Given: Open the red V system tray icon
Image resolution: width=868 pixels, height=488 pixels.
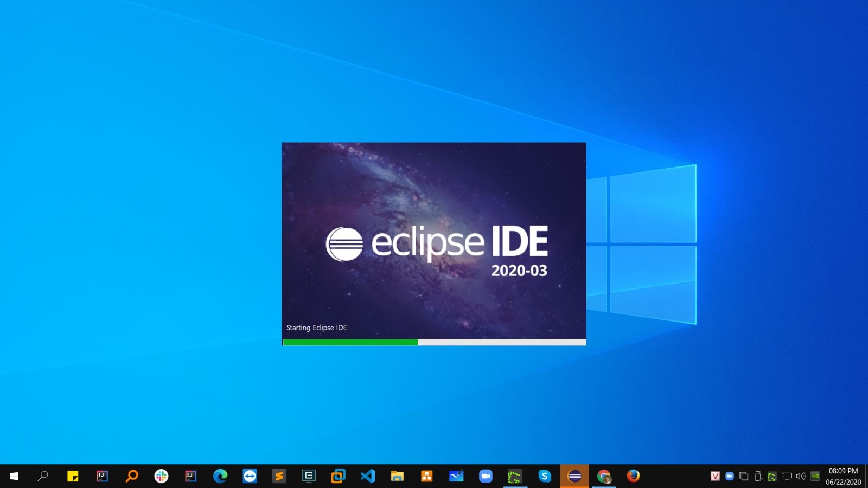Looking at the screenshot, I should pos(715,476).
